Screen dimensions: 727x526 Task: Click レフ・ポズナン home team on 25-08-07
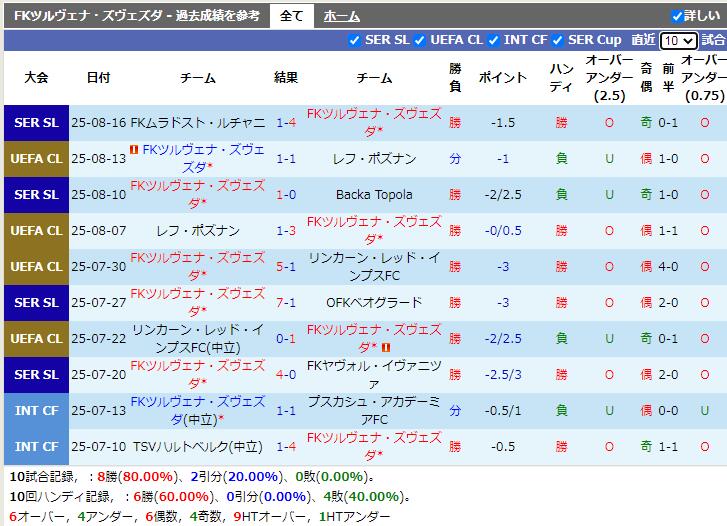(x=198, y=231)
